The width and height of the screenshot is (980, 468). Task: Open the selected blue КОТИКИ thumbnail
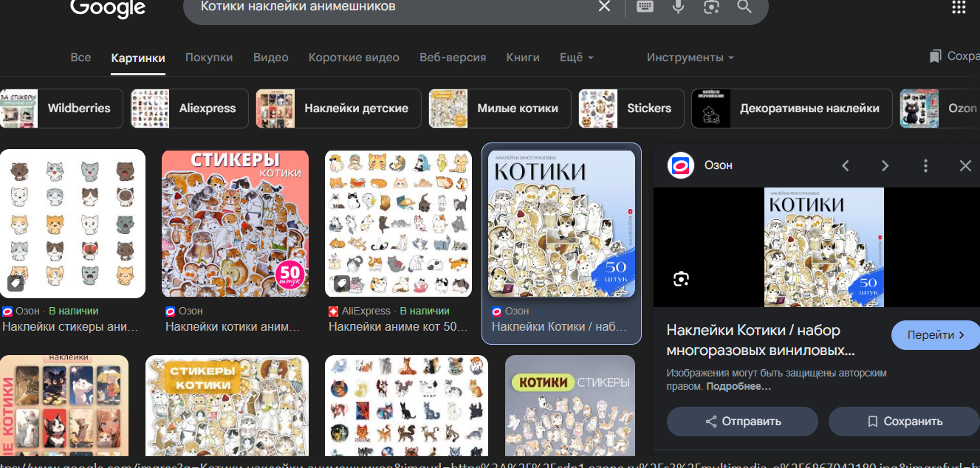coord(561,224)
